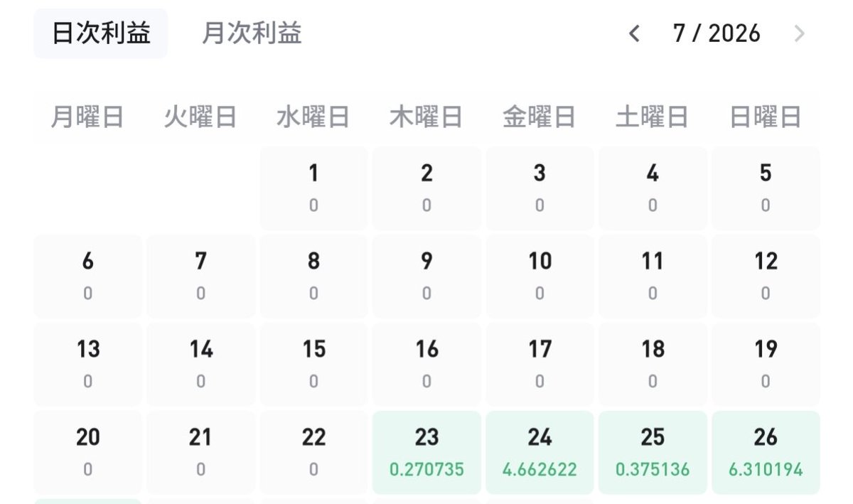Select day 9 in the calendar

tap(426, 277)
